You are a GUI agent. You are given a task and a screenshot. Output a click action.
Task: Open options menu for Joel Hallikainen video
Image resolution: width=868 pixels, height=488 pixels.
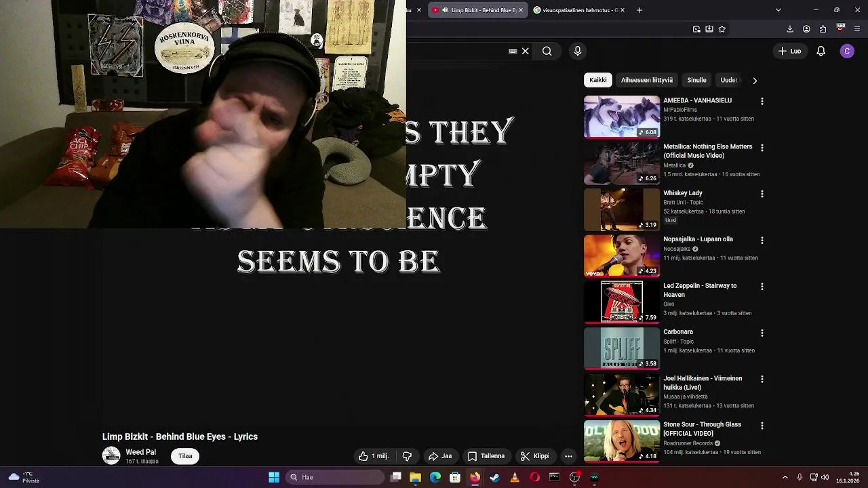pyautogui.click(x=762, y=379)
